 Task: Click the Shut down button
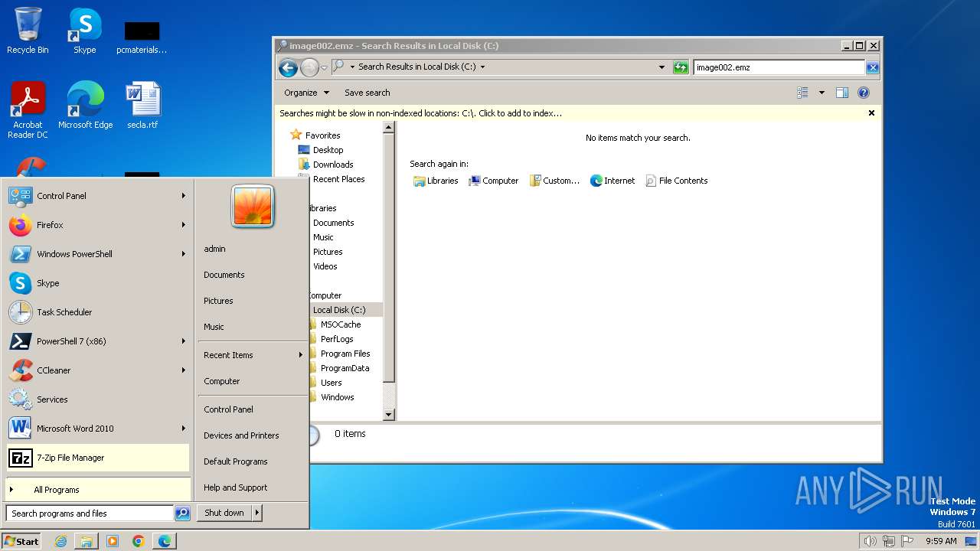click(224, 513)
